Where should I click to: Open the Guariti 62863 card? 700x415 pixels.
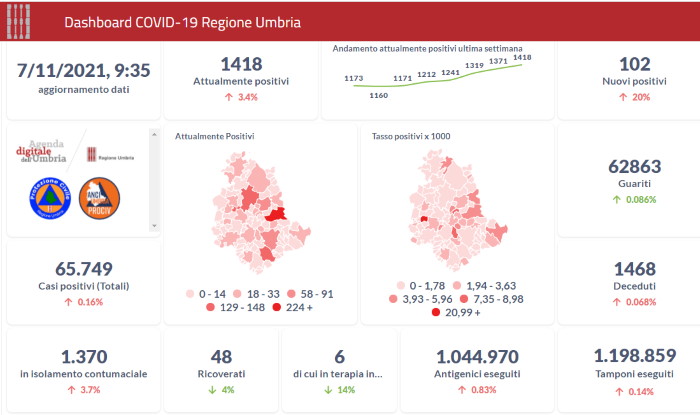[628, 178]
